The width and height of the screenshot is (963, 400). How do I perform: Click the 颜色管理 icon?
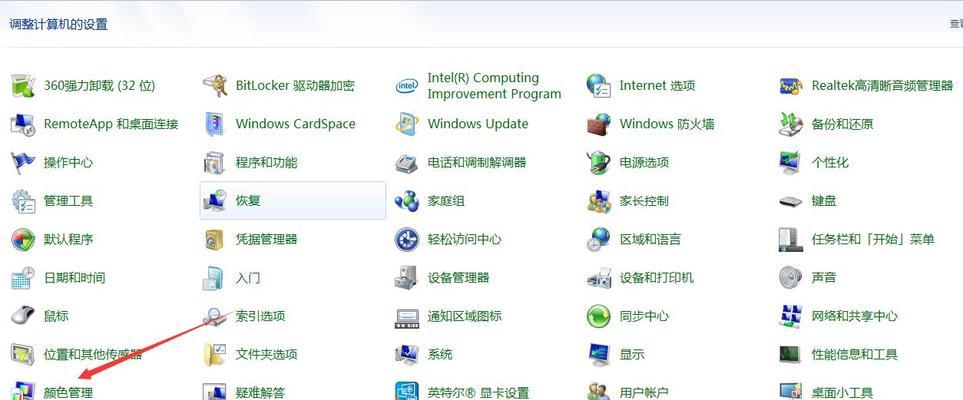click(x=23, y=391)
